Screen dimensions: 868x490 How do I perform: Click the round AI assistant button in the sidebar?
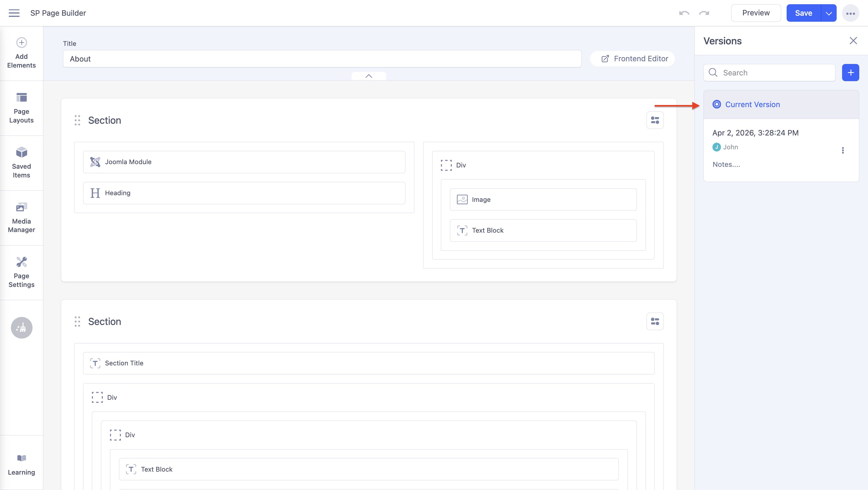[22, 327]
